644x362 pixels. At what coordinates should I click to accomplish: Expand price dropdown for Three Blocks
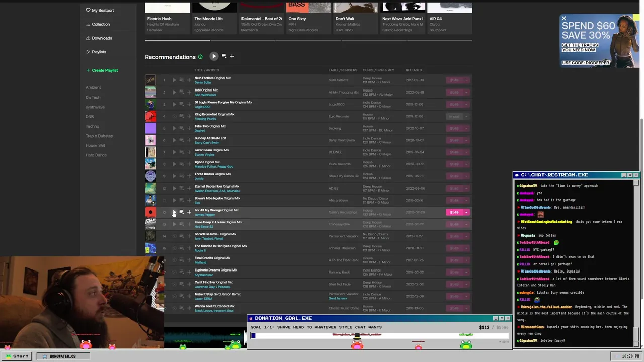pyautogui.click(x=466, y=176)
